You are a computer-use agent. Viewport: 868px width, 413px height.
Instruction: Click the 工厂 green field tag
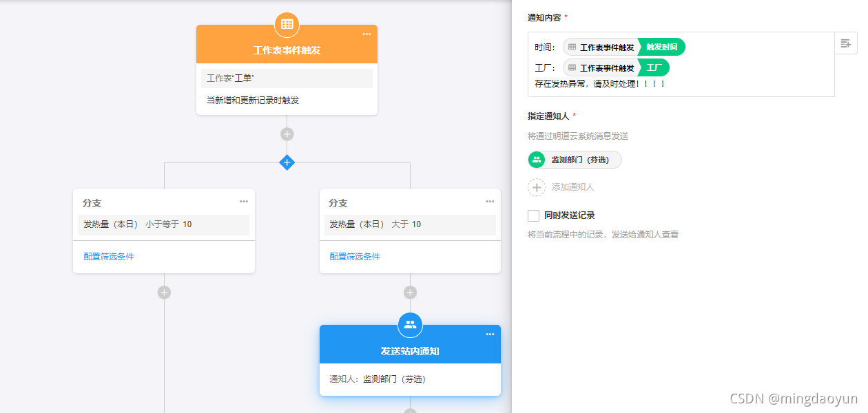pos(654,68)
